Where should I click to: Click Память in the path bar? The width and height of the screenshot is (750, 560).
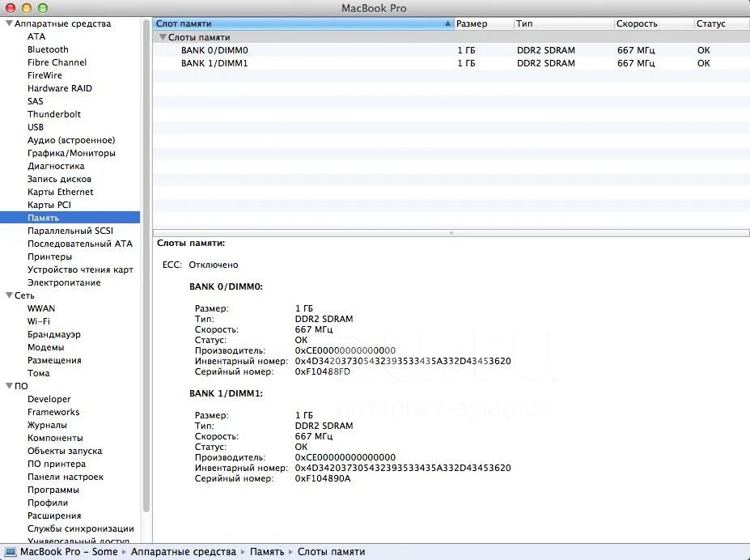(x=267, y=552)
